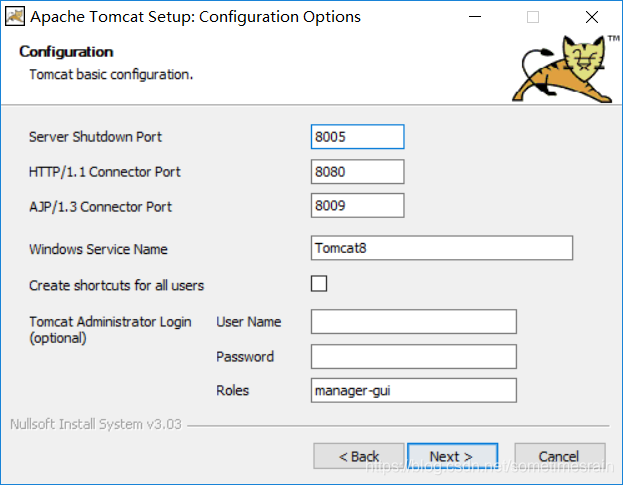Click the Tomcat cat logo image
The height and width of the screenshot is (485, 623).
tap(565, 69)
